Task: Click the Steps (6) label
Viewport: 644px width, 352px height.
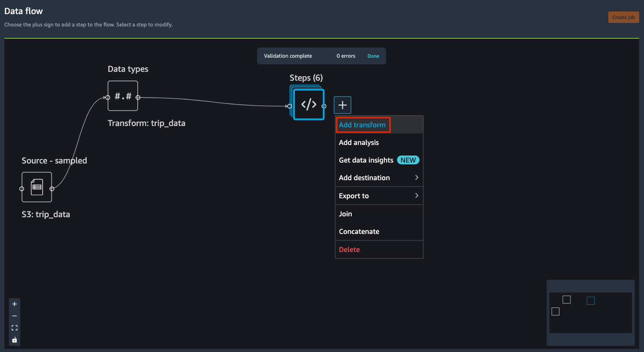Action: pyautogui.click(x=306, y=78)
